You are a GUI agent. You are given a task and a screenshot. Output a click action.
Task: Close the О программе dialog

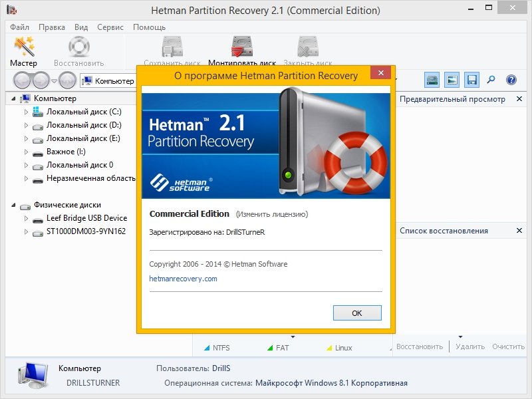380,72
